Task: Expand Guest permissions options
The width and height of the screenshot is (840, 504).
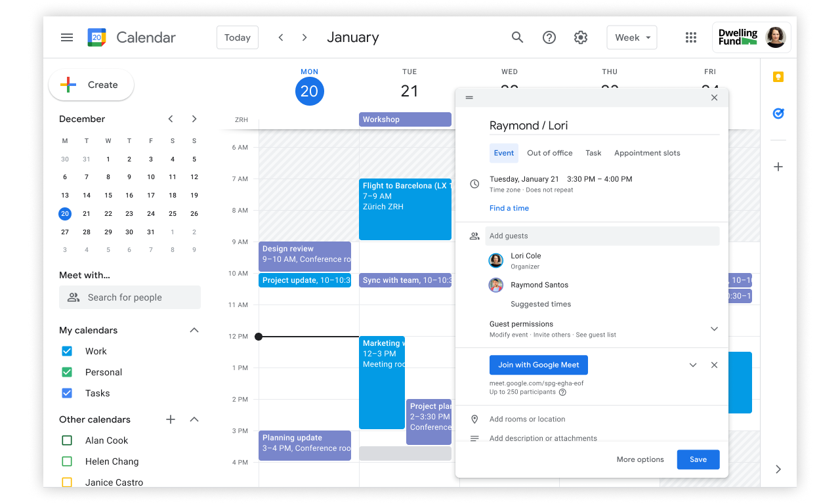Action: [714, 328]
